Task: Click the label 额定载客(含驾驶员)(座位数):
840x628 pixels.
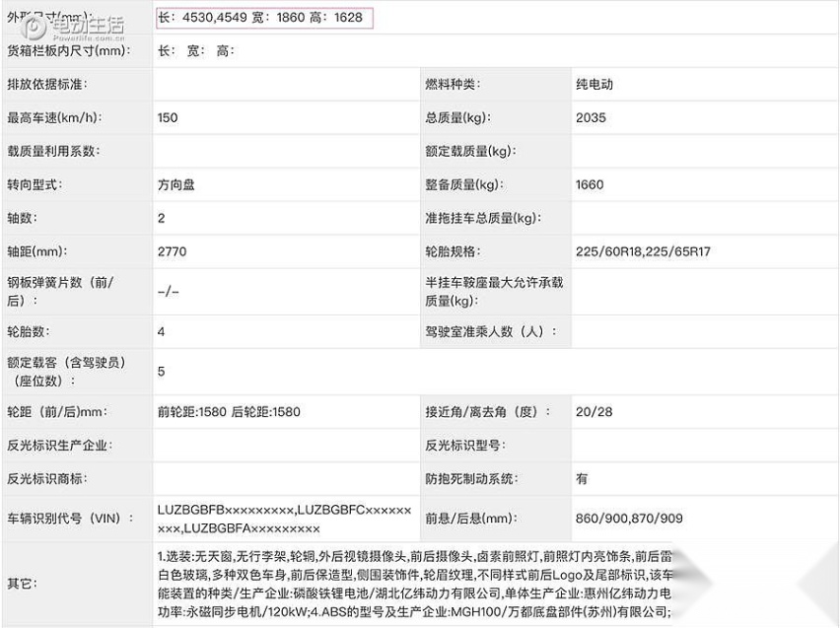Action: tap(66, 372)
